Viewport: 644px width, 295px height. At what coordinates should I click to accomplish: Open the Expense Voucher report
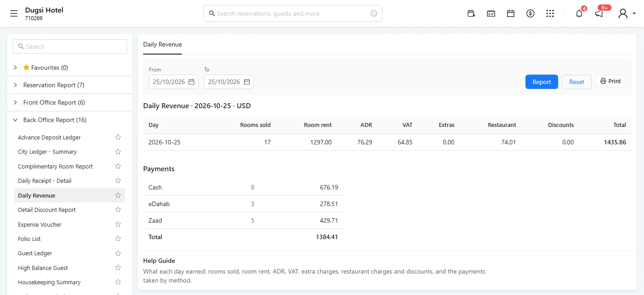point(39,224)
